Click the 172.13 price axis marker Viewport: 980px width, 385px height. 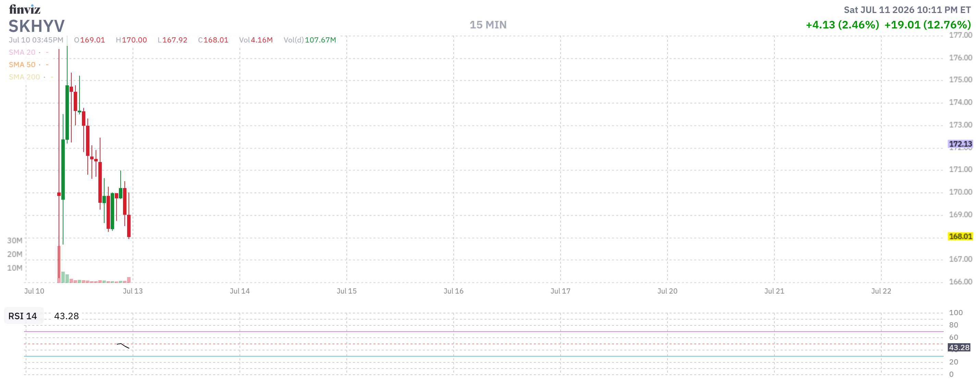click(x=960, y=144)
